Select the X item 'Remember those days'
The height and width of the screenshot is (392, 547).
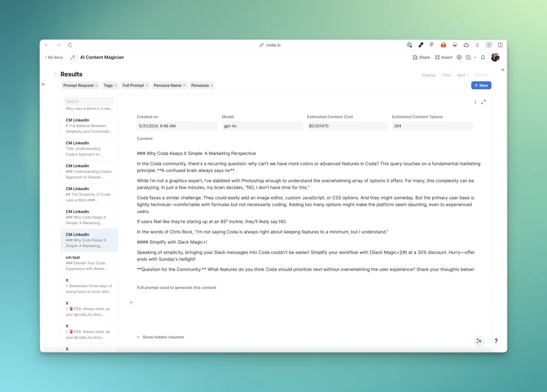[89, 286]
